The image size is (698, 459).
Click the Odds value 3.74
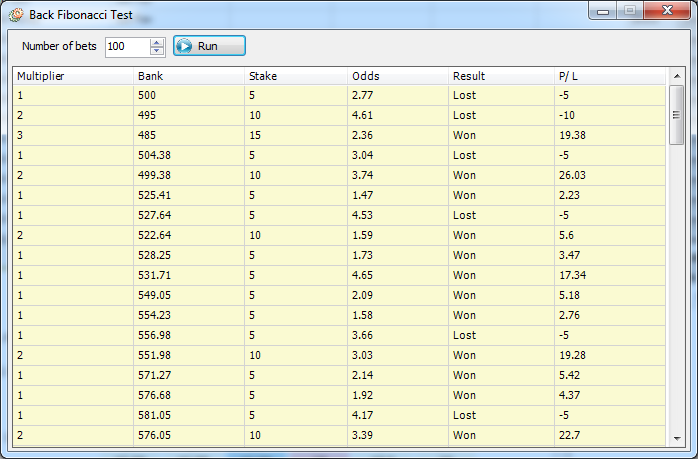(362, 175)
